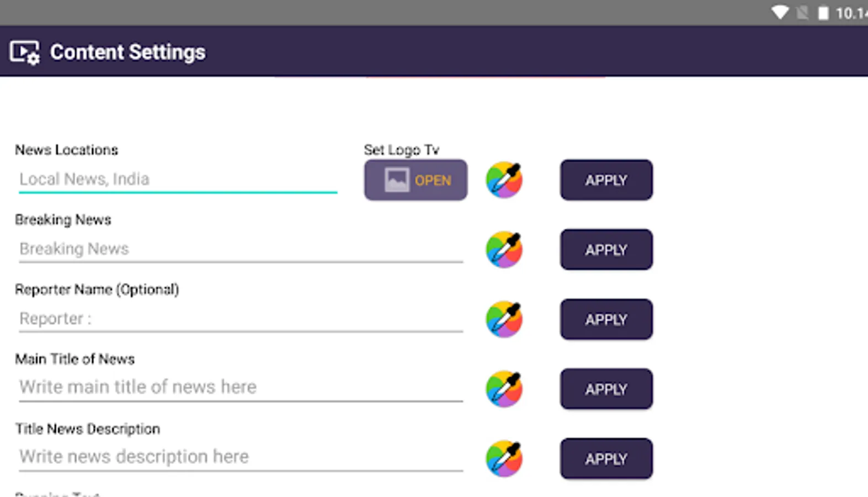Open color picker for Breaking News row

504,250
